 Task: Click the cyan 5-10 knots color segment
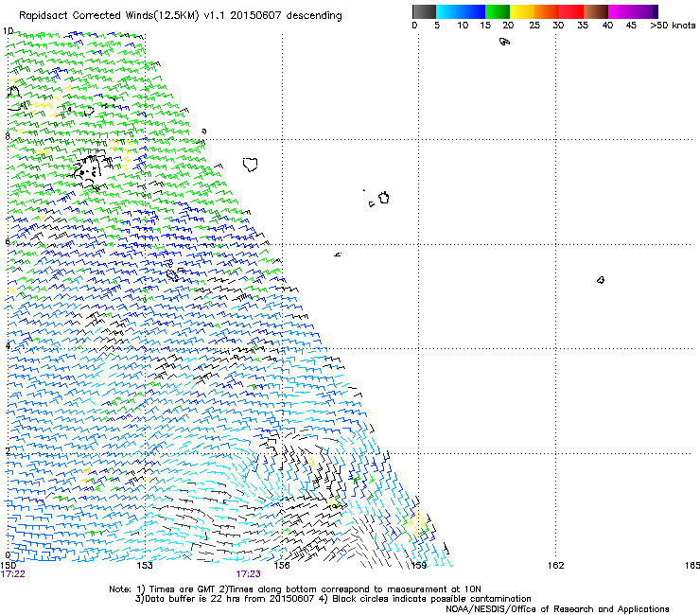[x=448, y=11]
